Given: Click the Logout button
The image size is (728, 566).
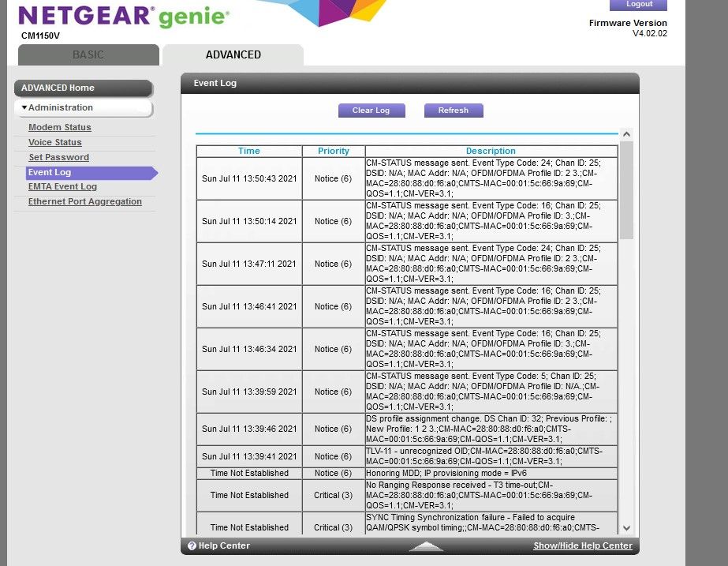Looking at the screenshot, I should (638, 4).
